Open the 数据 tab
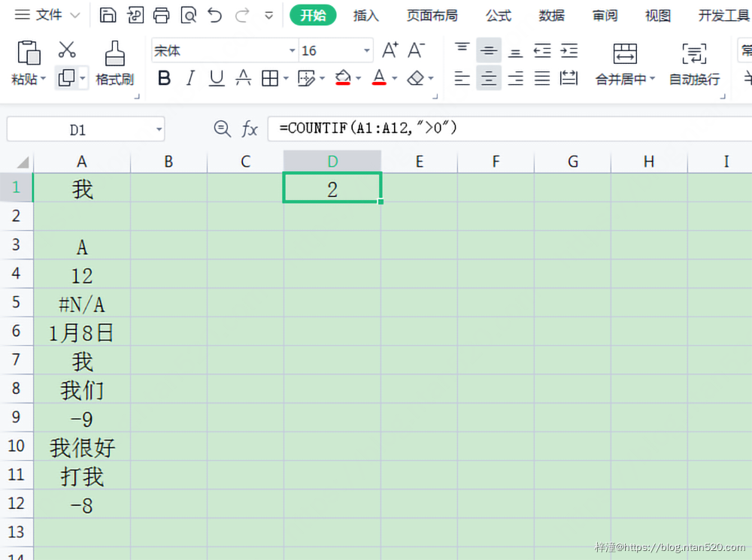This screenshot has width=752, height=560. pyautogui.click(x=551, y=15)
